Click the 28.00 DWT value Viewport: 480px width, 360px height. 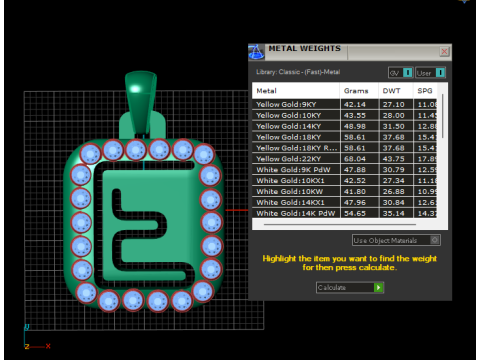393,115
